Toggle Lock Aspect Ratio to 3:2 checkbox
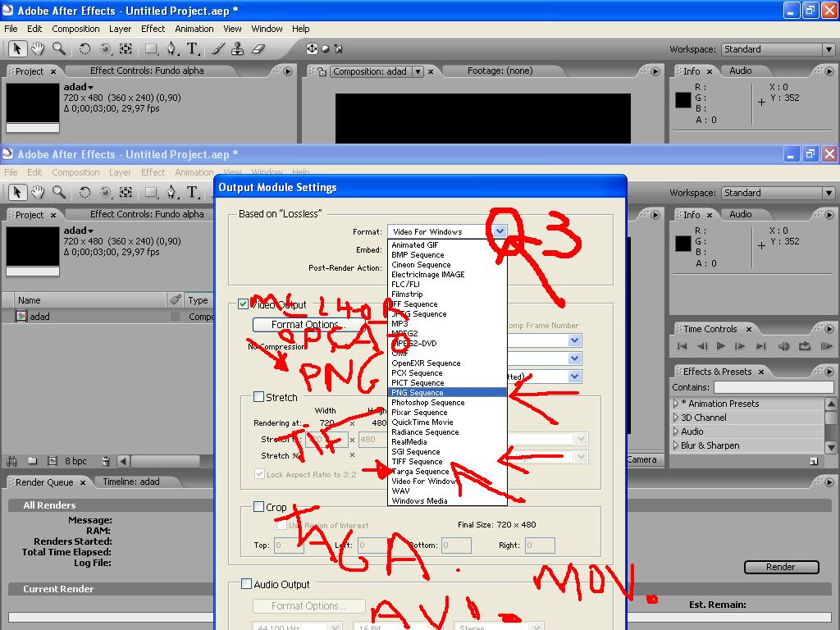 coord(259,474)
